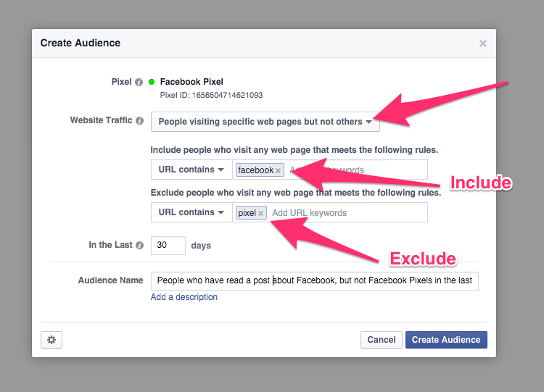Expand the exclude rule URL contains dropdown
544x392 pixels.
pyautogui.click(x=191, y=212)
